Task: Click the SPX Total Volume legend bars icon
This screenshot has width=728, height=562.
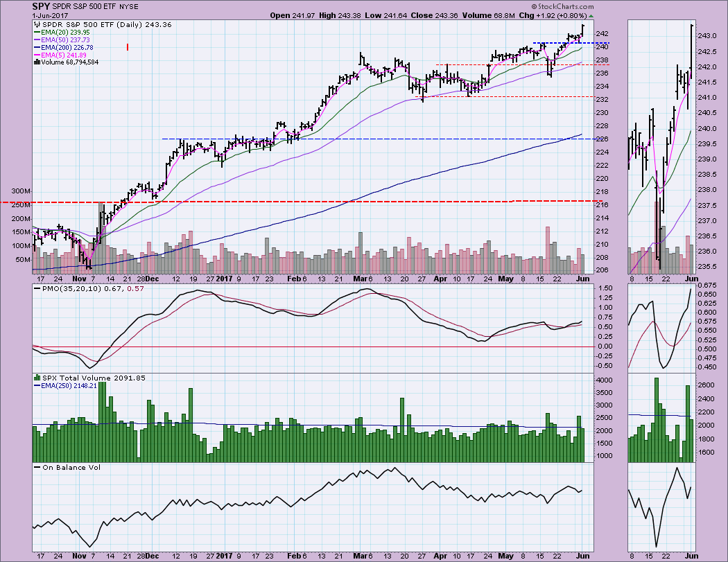Action: pos(37,378)
